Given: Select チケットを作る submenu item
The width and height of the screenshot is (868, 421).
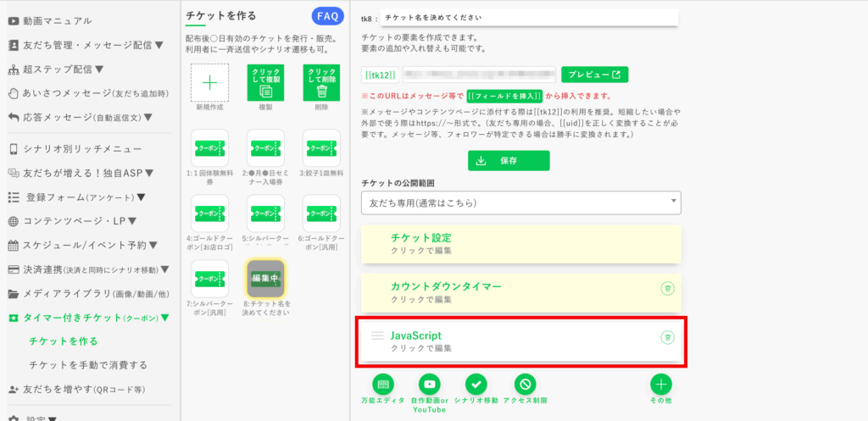Looking at the screenshot, I should pyautogui.click(x=63, y=341).
